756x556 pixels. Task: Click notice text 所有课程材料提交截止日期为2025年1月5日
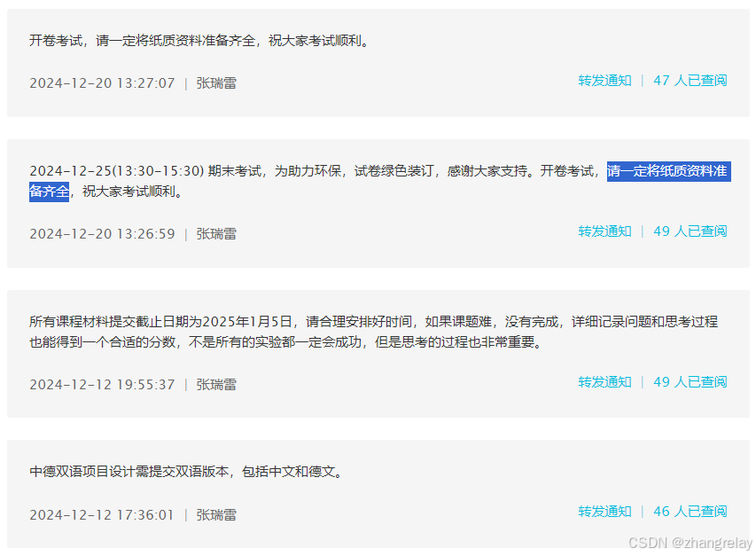160,322
